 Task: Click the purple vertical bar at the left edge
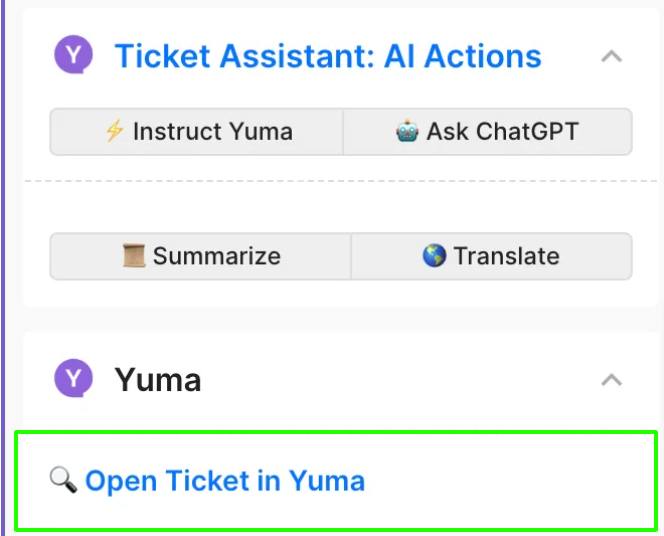pyautogui.click(x=3, y=268)
